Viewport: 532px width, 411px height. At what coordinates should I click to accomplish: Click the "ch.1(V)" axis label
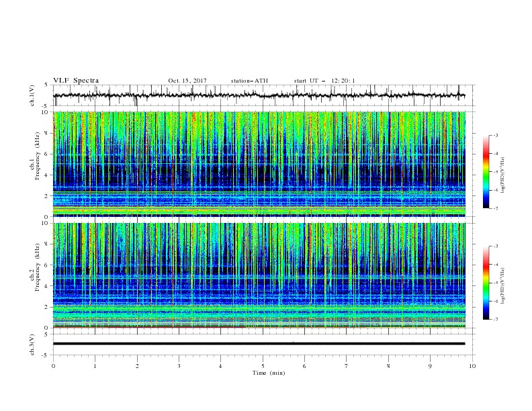click(32, 95)
